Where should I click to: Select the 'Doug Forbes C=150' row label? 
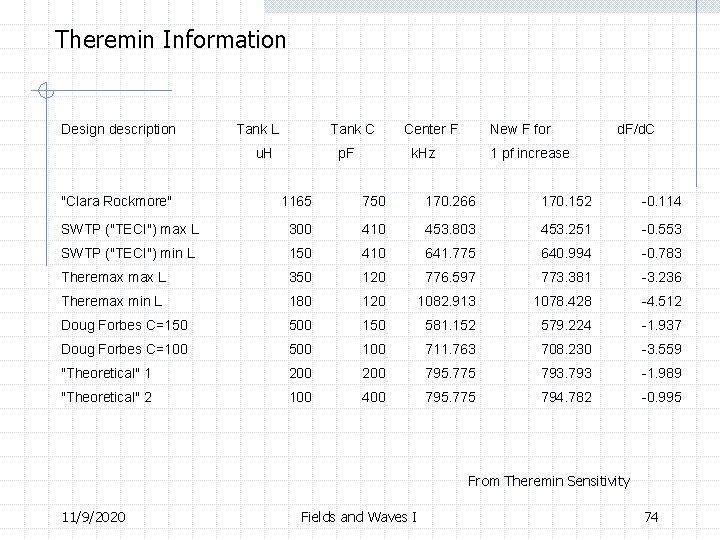(124, 325)
